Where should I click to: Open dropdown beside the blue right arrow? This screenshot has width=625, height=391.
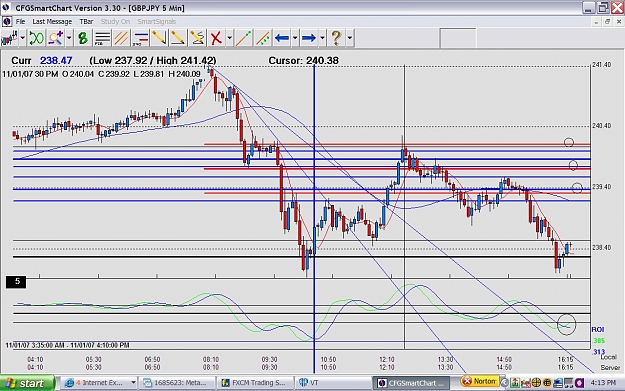pos(322,38)
